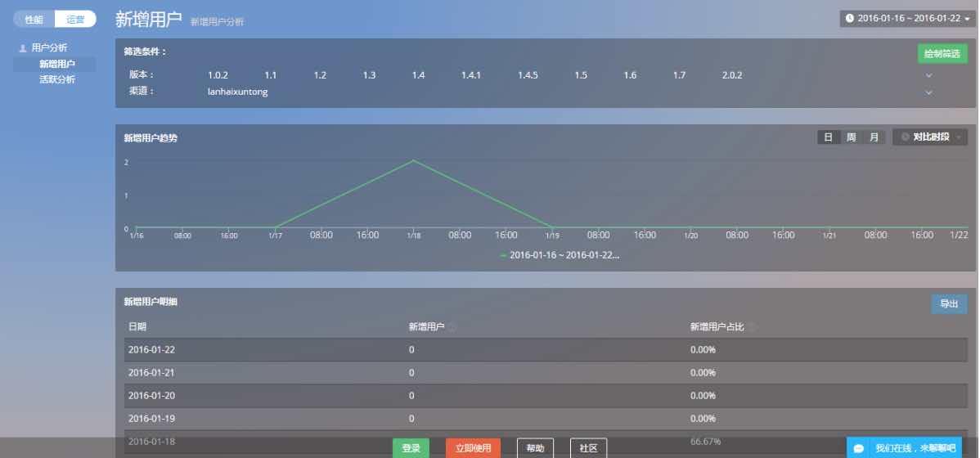Screen dimensions: 980x458
Task: Select table row 2016-01-20
Action: [545, 396]
